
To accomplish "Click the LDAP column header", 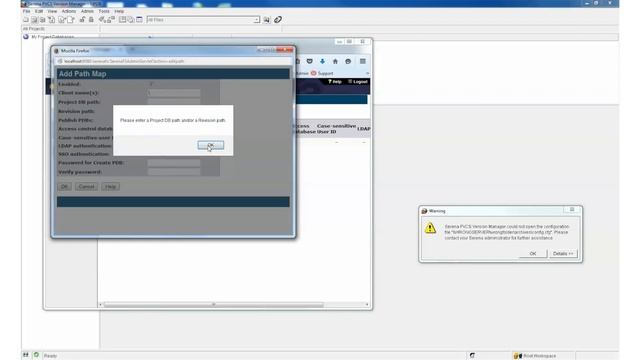I will coord(364,129).
